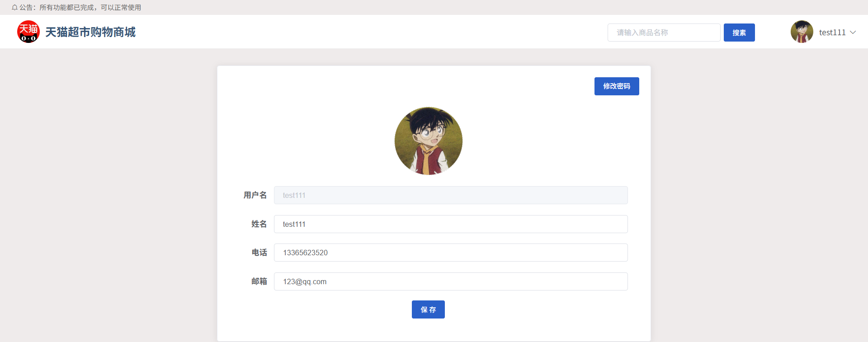Click the 电话 label
This screenshot has height=342, width=868.
point(259,253)
